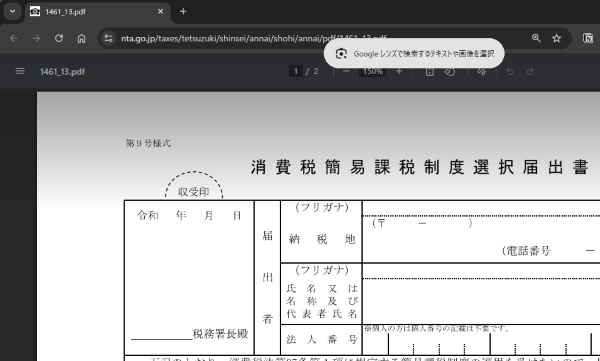Open the browser home page
600x361 pixels.
coord(81,38)
